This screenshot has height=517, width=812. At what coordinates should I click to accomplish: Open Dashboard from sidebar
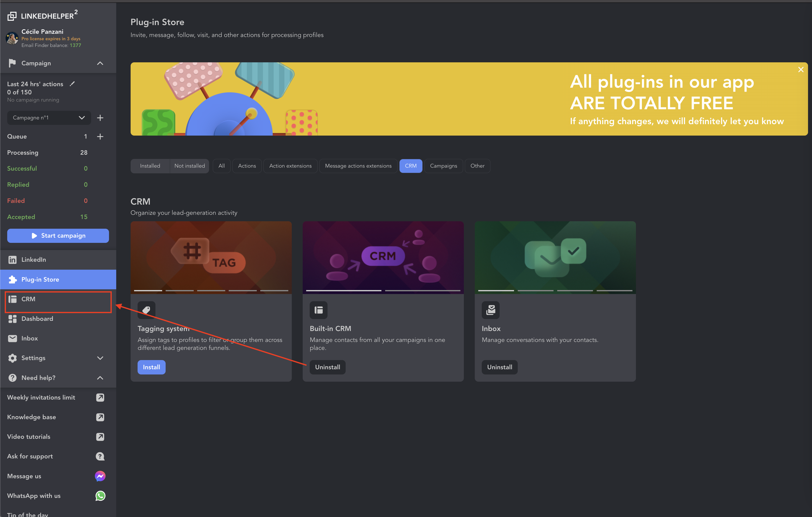tap(58, 319)
